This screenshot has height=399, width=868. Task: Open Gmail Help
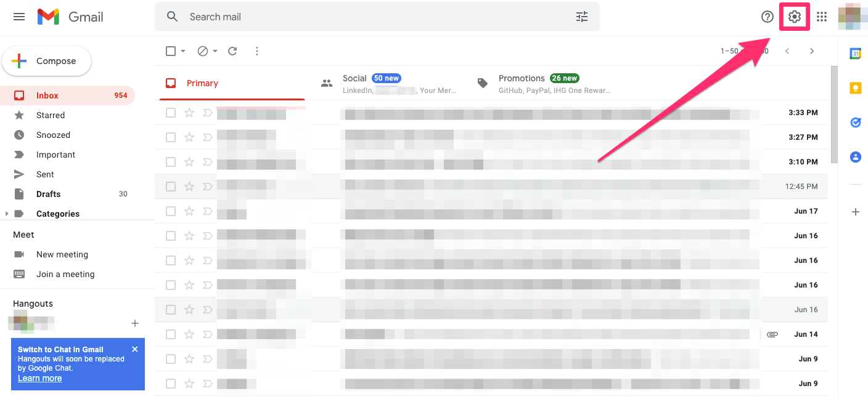pos(767,17)
